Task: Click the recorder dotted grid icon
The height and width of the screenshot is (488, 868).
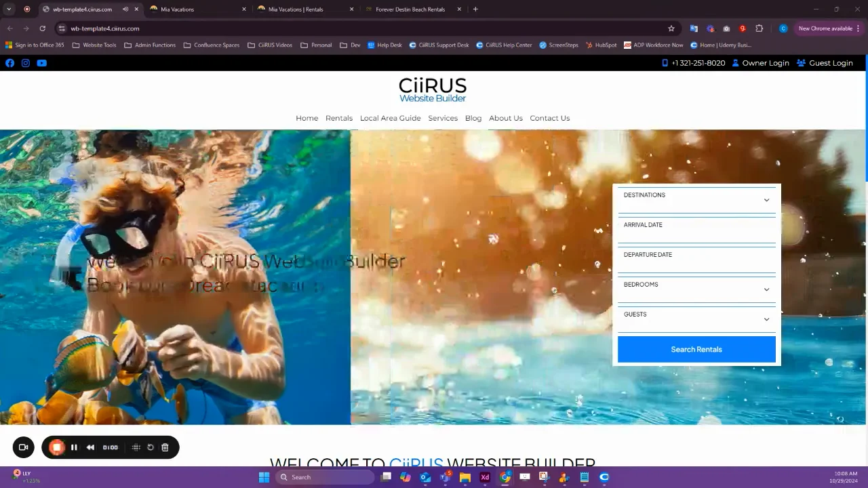Action: [136, 447]
